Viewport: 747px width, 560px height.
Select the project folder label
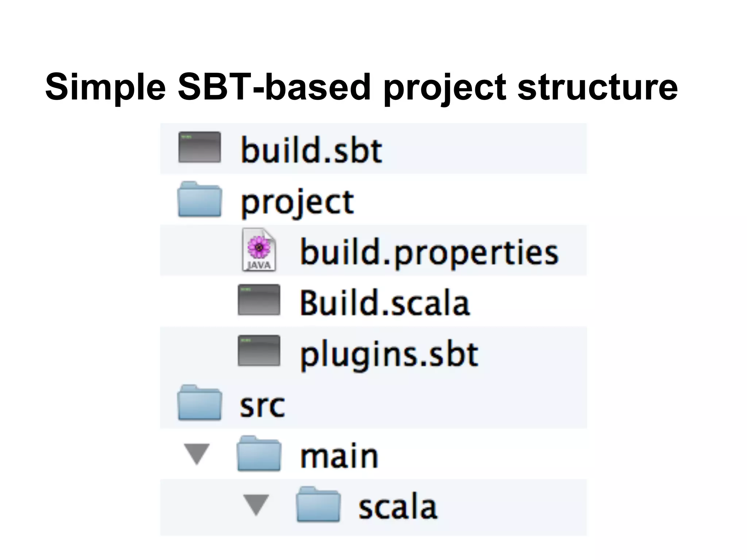[x=297, y=202]
